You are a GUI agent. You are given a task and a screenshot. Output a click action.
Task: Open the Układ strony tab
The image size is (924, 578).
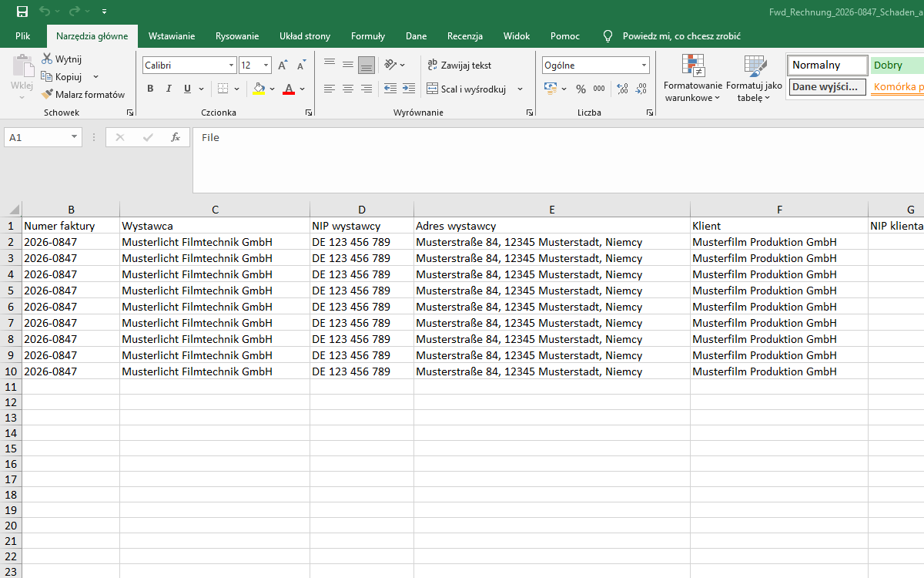(x=305, y=36)
